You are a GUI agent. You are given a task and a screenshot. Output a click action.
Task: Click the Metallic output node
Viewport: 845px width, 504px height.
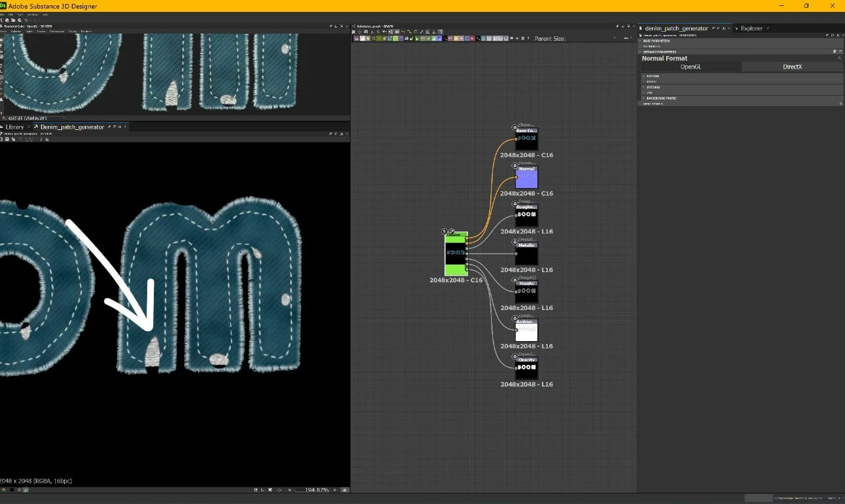(x=526, y=254)
